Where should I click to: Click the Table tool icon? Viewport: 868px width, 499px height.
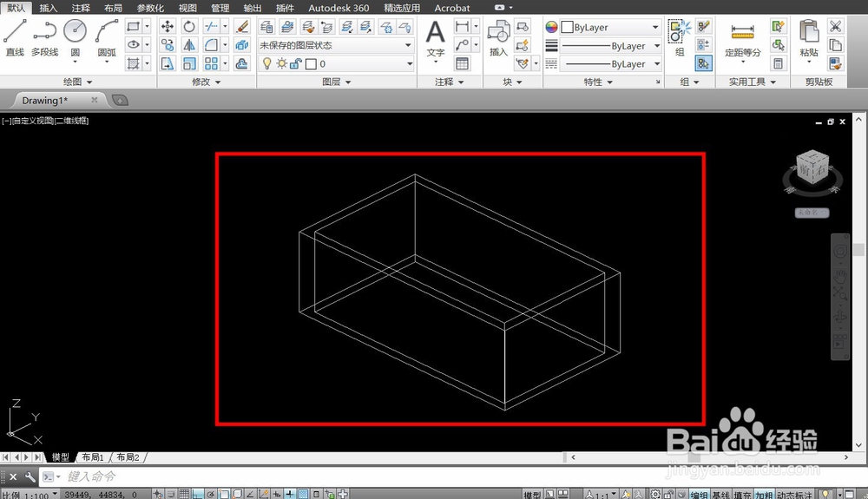click(463, 63)
